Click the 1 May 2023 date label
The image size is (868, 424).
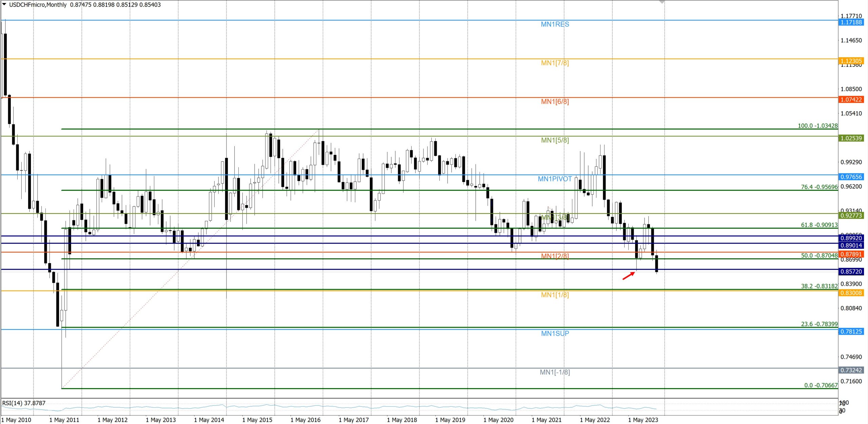tap(643, 420)
